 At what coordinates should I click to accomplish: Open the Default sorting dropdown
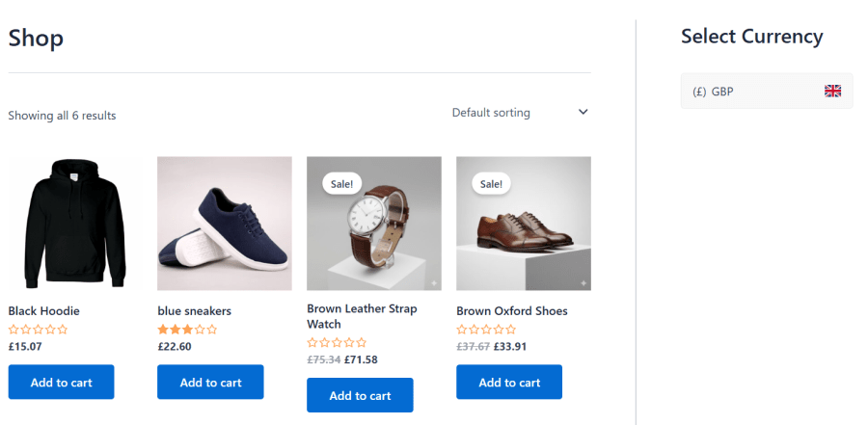491,113
